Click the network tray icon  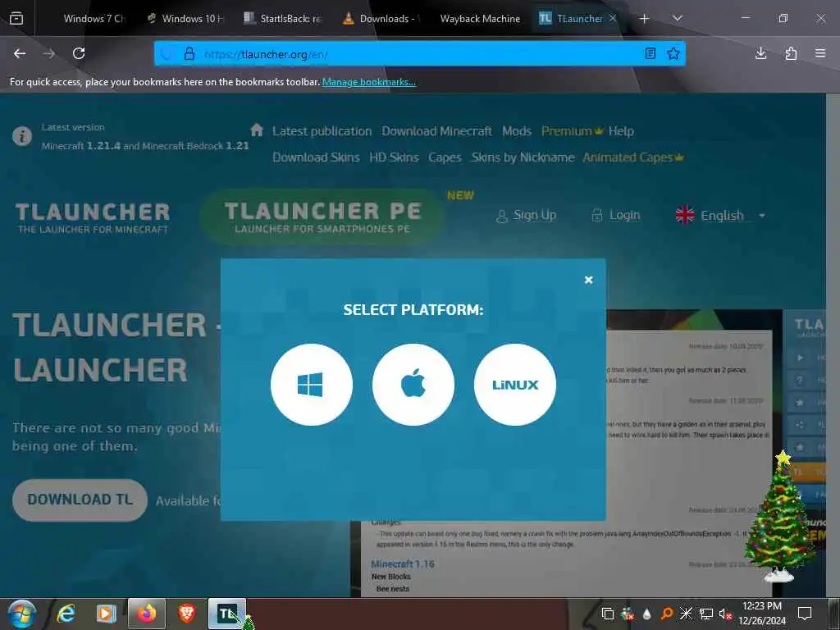coord(706,614)
